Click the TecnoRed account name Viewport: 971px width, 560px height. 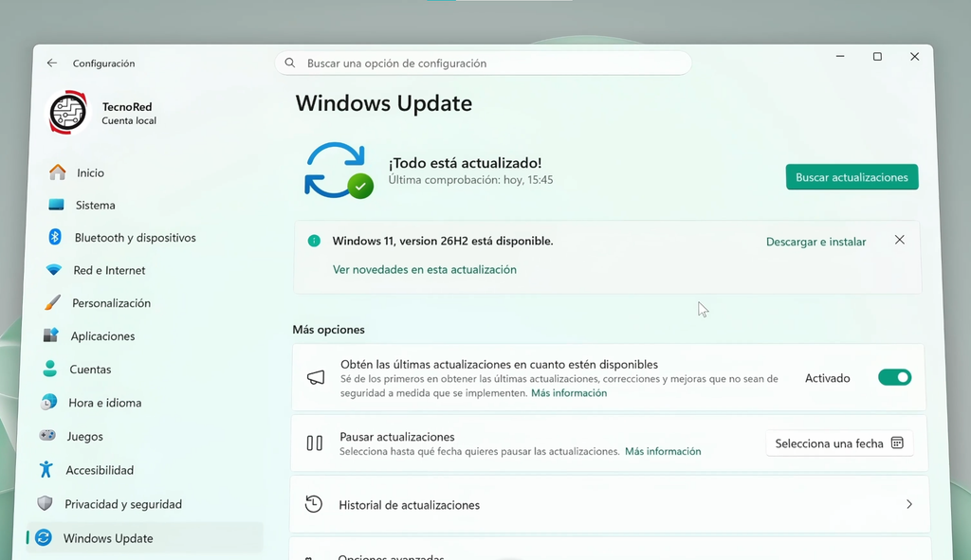[x=127, y=106]
